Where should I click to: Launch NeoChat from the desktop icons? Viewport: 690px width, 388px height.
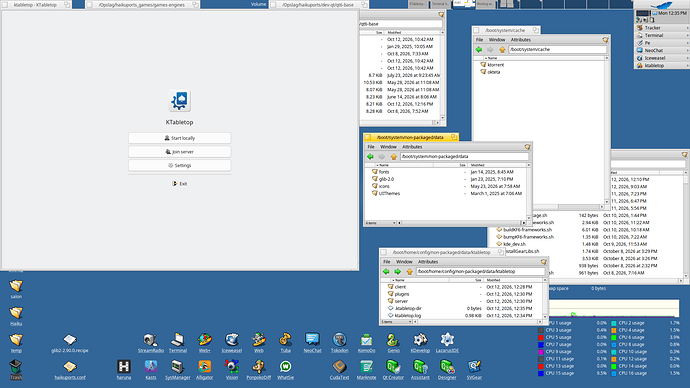312,343
